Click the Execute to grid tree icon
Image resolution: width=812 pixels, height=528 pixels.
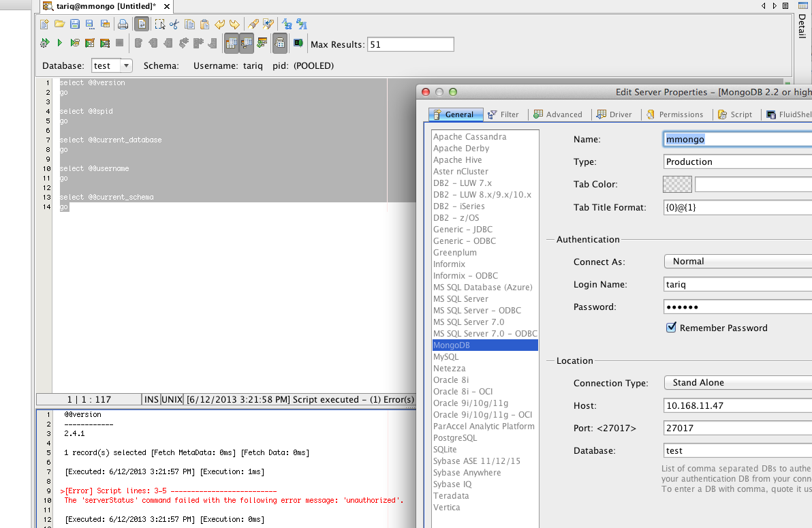tap(105, 43)
